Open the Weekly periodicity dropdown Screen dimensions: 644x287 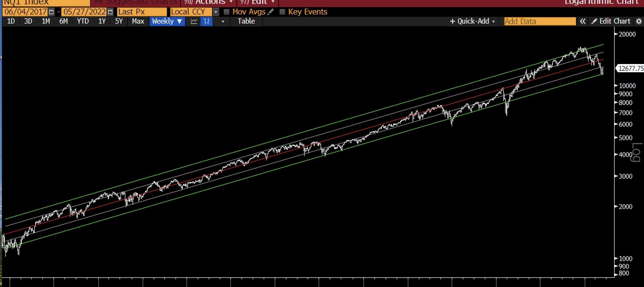(x=167, y=21)
